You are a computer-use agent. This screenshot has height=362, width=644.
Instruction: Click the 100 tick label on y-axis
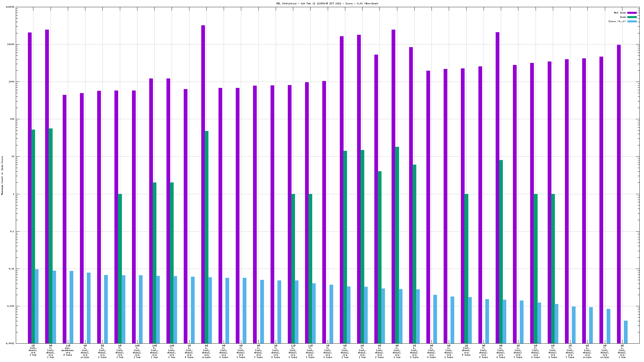click(11, 119)
